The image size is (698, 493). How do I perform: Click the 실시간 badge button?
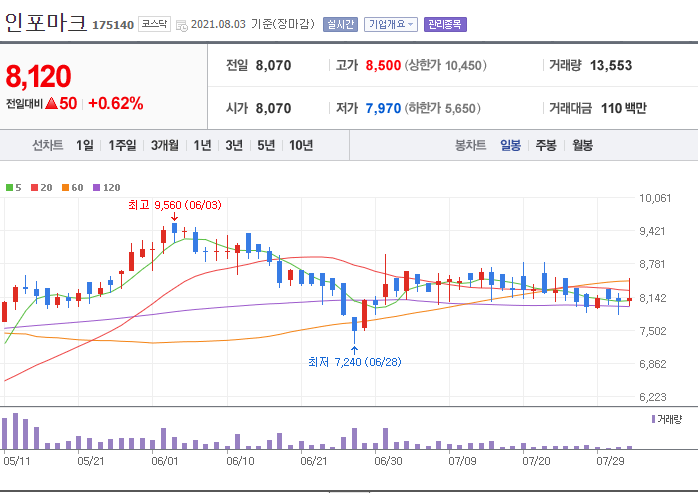coord(341,24)
